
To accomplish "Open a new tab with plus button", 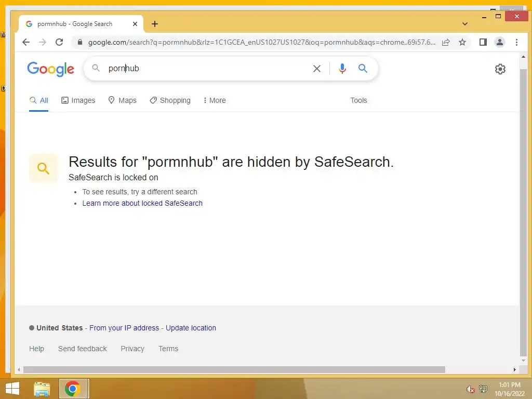I will pyautogui.click(x=155, y=24).
